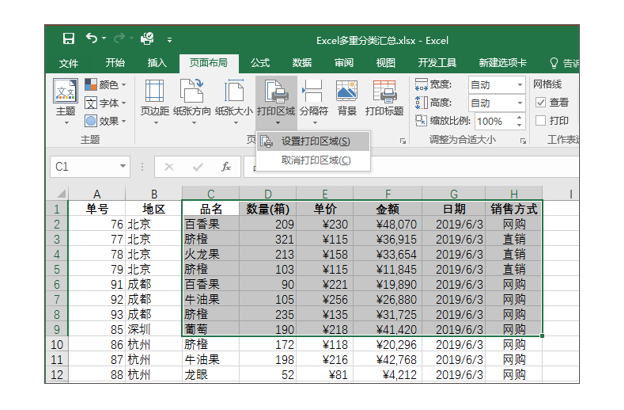Enable gridlines Print (打印) checkbox
The width and height of the screenshot is (624, 410).
point(540,121)
